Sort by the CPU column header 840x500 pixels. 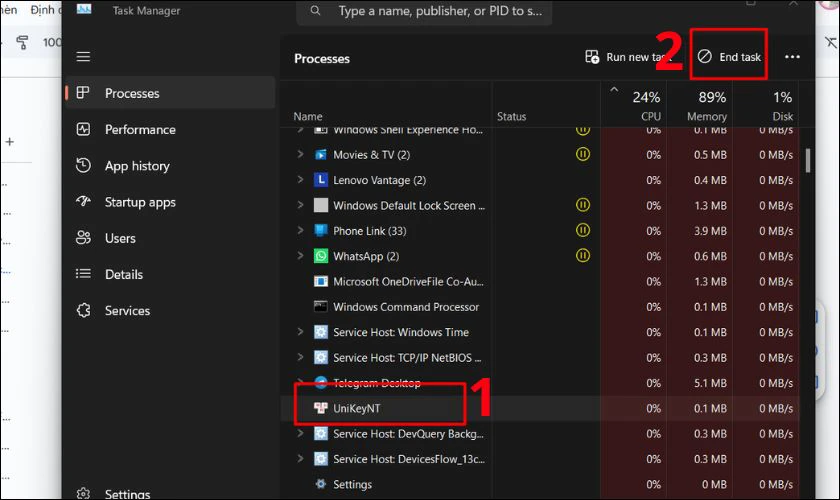click(634, 105)
